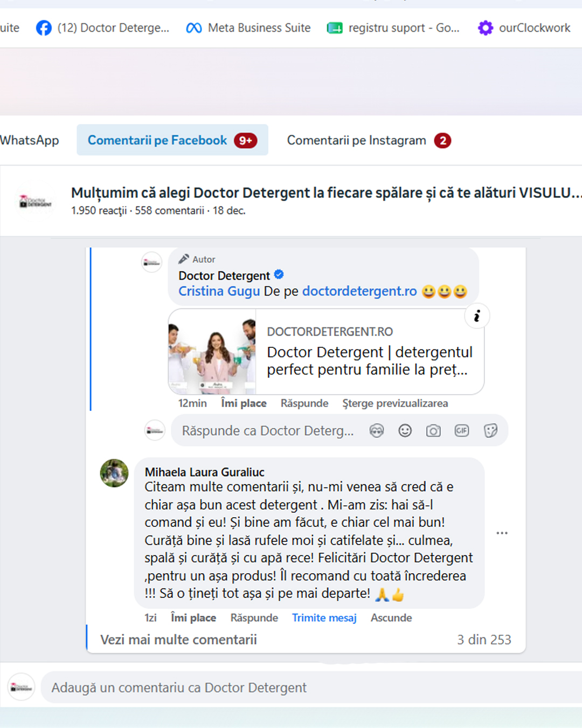
Task: Open the Doctor Detergent author profile name
Action: [x=224, y=276]
